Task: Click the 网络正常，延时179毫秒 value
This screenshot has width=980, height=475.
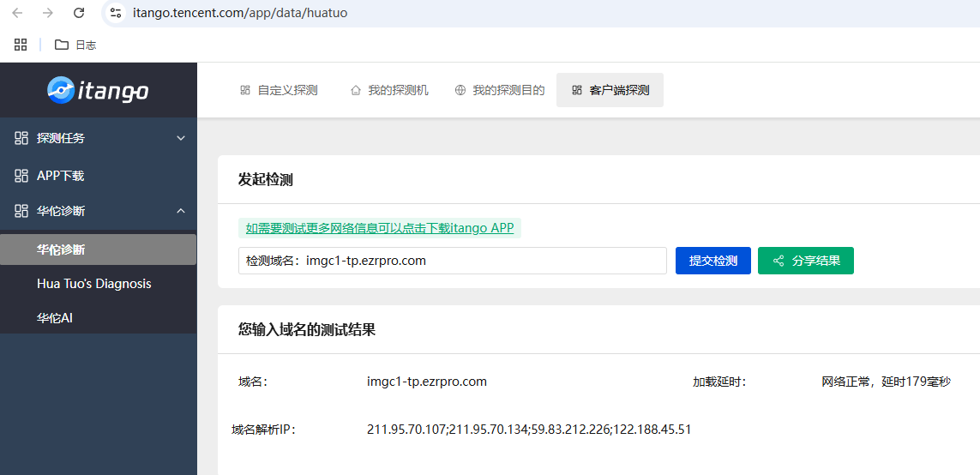Action: [x=887, y=382]
